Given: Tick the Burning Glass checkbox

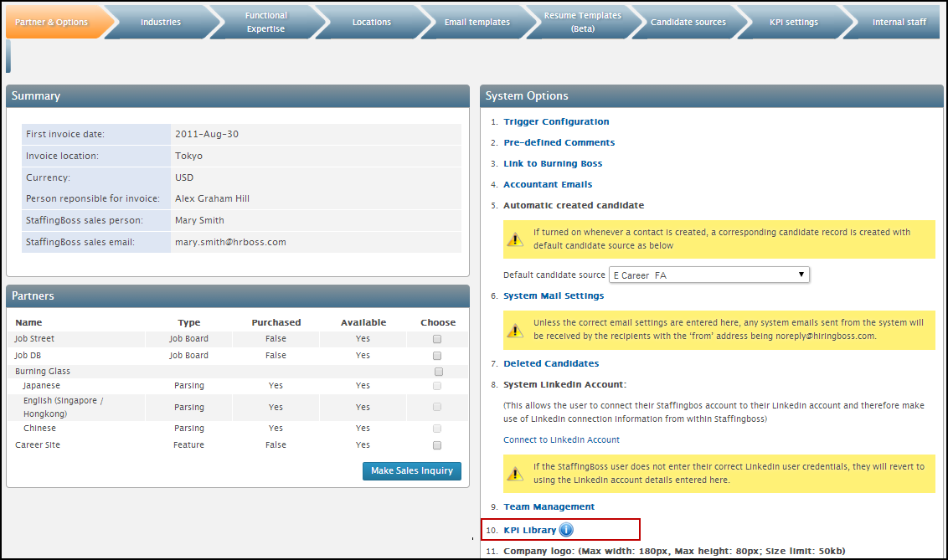Looking at the screenshot, I should [439, 372].
